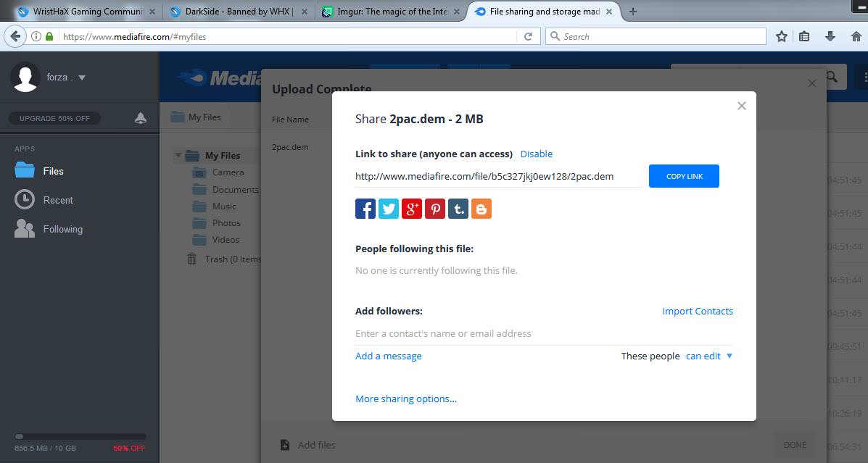Image resolution: width=868 pixels, height=463 pixels.
Task: Open the Recent clock icon
Action: pos(25,200)
